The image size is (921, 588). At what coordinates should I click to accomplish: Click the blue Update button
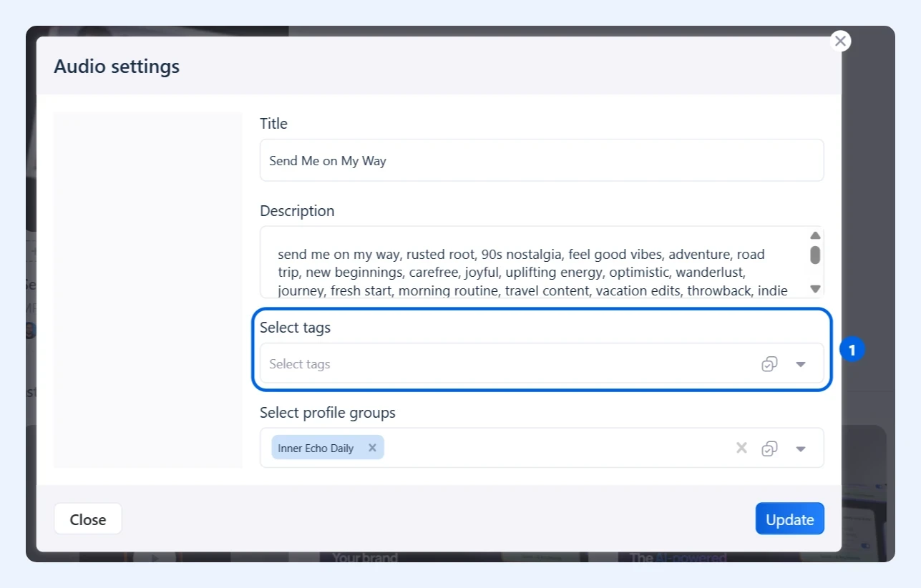coord(790,519)
